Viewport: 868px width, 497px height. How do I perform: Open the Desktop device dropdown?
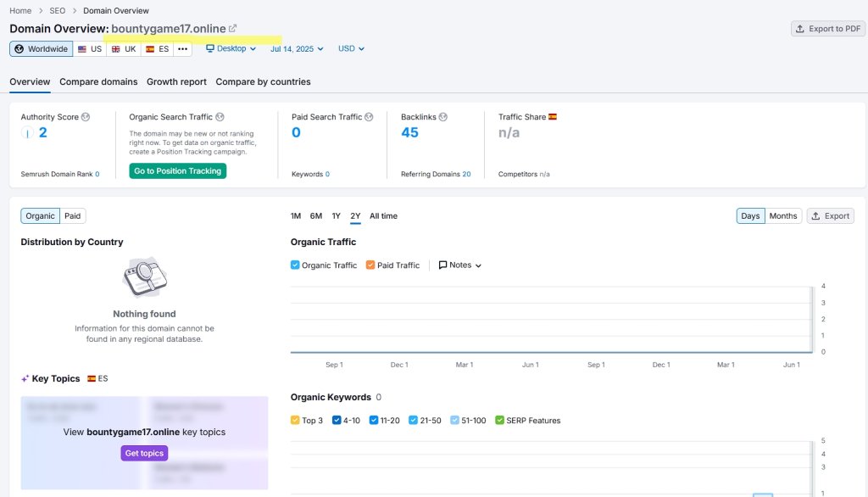[231, 49]
